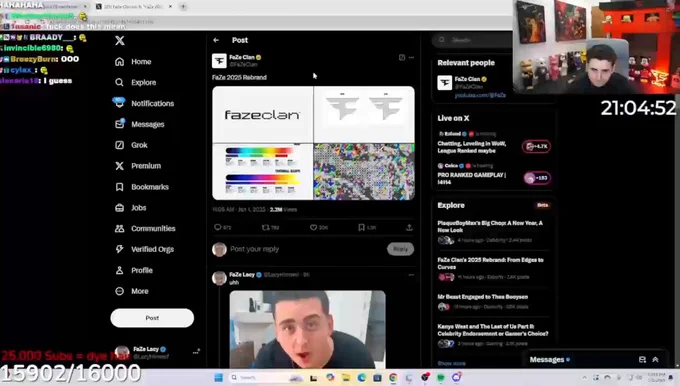680x386 pixels.
Task: Open new message in Messages drawer
Action: pyautogui.click(x=642, y=360)
